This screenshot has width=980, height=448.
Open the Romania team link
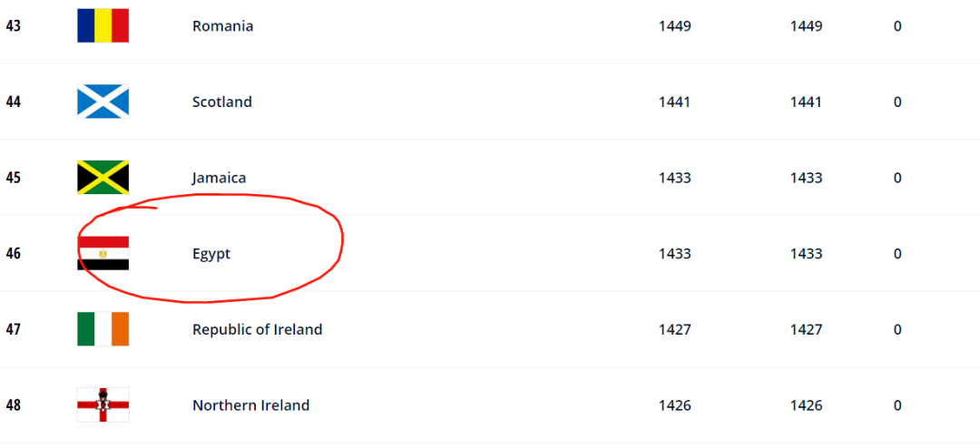coord(222,26)
